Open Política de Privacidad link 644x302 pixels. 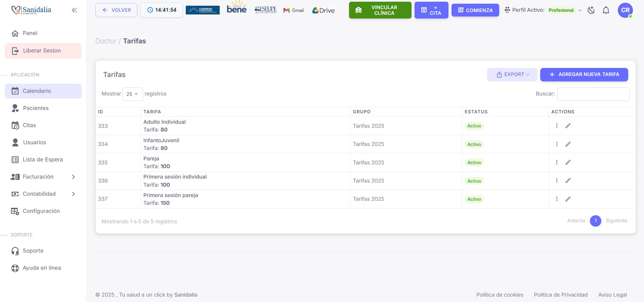pos(561,295)
